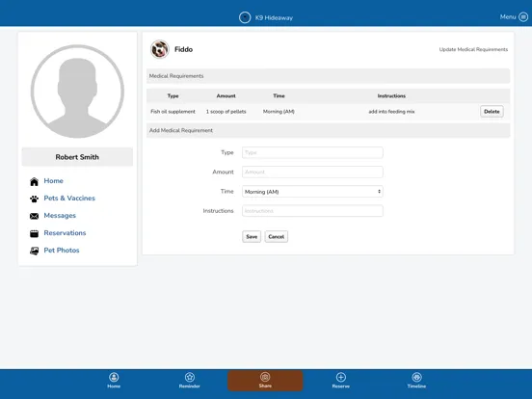The height and width of the screenshot is (399, 532).
Task: Tap the Home icon in bottom bar
Action: 114,377
